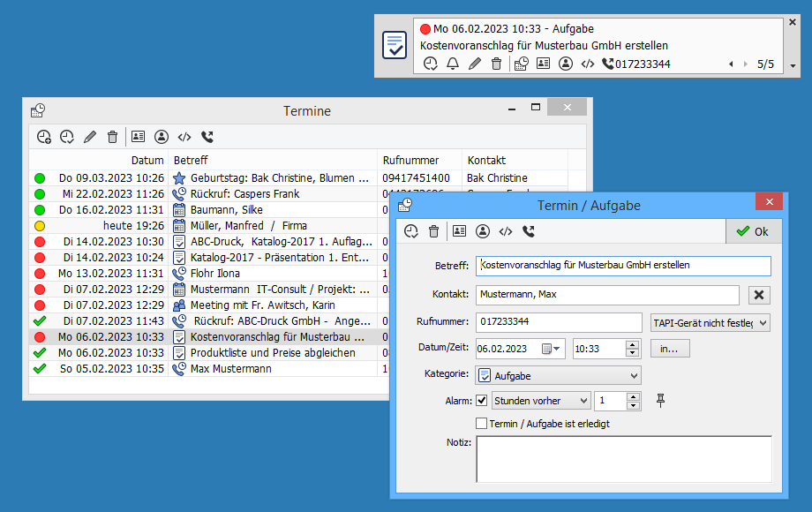Screen dimensions: 812x512
Task: Click the phone call icon in Termine toolbar
Action: pos(207,137)
